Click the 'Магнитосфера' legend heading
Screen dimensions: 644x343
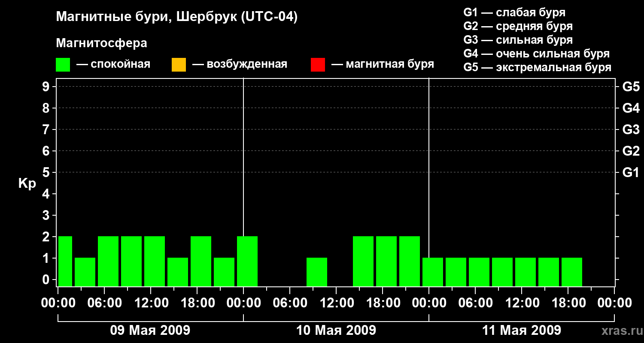pos(102,43)
